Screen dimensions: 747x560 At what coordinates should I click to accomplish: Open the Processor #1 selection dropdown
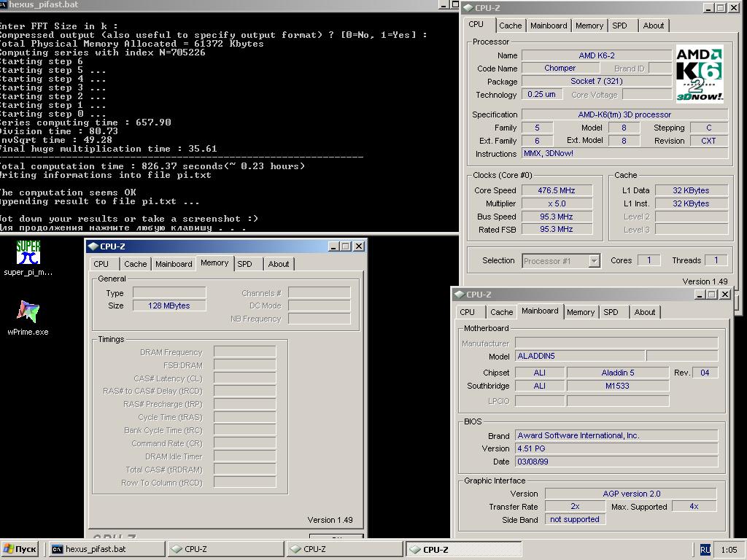click(x=594, y=260)
